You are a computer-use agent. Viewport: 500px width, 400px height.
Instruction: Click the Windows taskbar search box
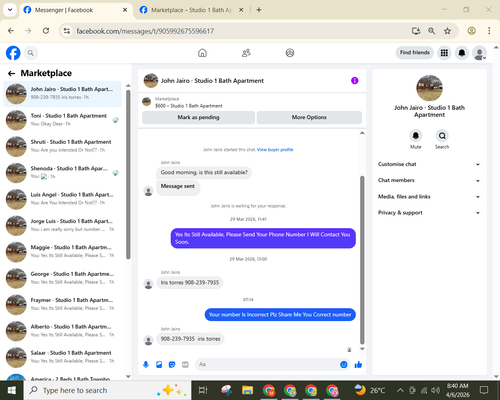(107, 390)
